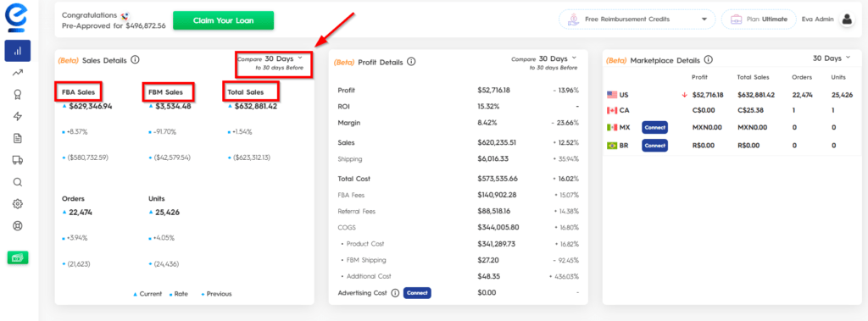Click Advertising Cost info icon
The image size is (868, 321).
coord(395,293)
